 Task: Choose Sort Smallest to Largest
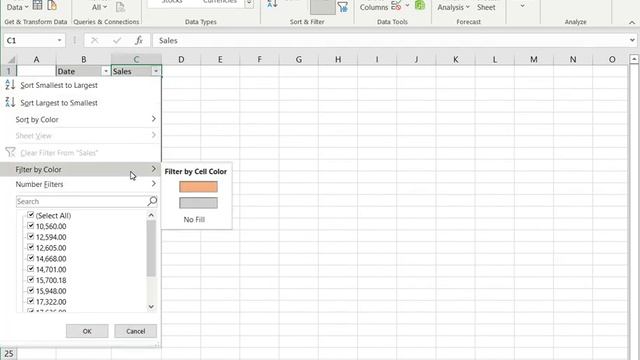81,85
